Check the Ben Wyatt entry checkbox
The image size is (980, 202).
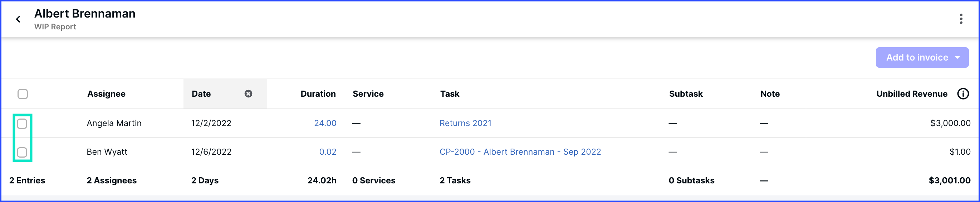point(22,152)
